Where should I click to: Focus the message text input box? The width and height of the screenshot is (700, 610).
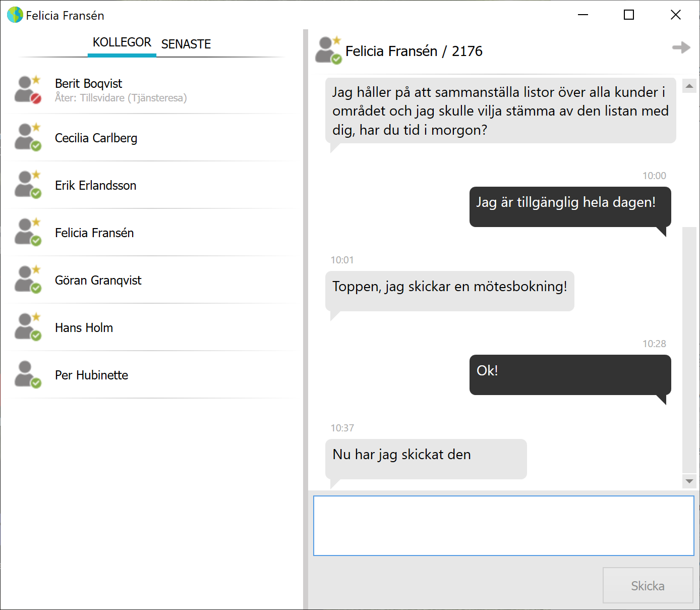coord(504,526)
